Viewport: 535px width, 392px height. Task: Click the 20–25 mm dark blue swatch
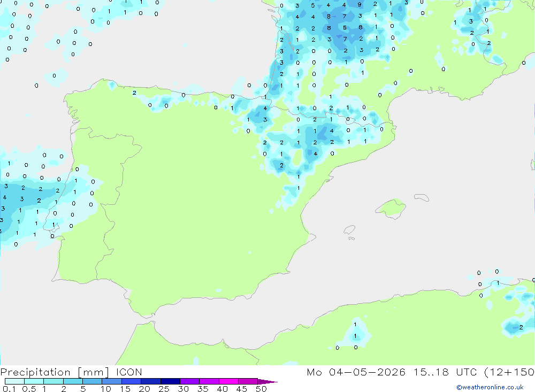point(151,381)
